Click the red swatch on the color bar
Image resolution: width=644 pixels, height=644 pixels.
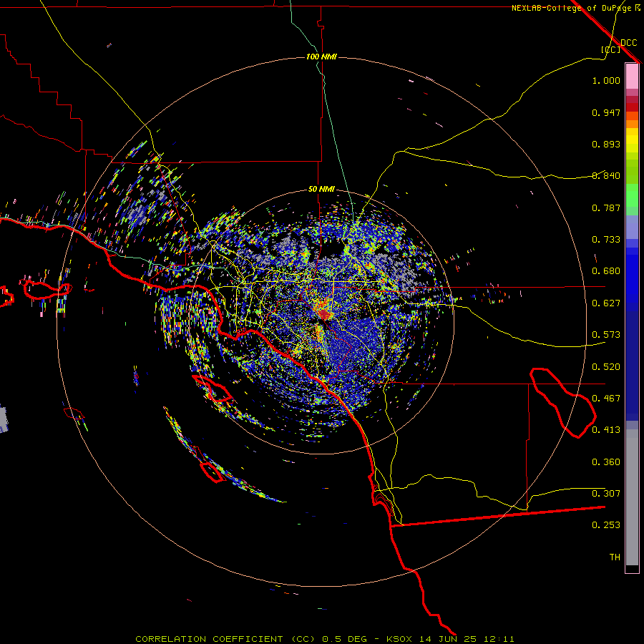[632, 107]
